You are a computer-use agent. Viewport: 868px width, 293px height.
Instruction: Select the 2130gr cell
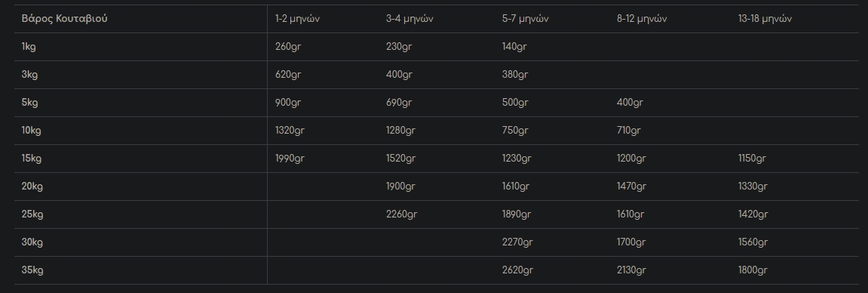pos(631,270)
